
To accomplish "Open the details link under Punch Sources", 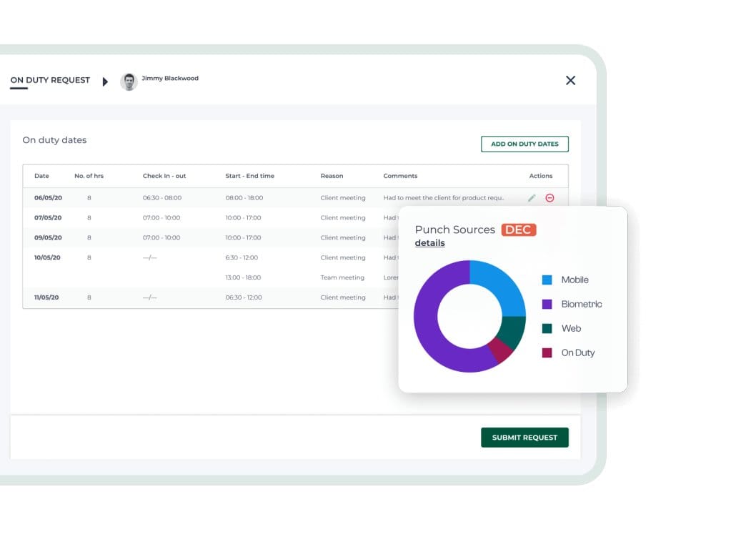I will [x=429, y=243].
